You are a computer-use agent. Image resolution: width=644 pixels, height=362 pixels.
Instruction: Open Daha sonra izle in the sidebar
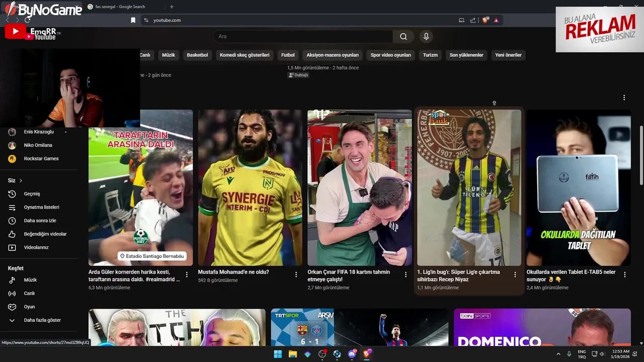coord(40,221)
